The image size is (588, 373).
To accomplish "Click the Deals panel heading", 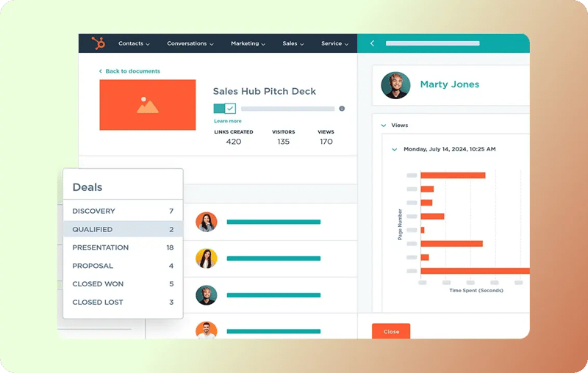I will 87,187.
